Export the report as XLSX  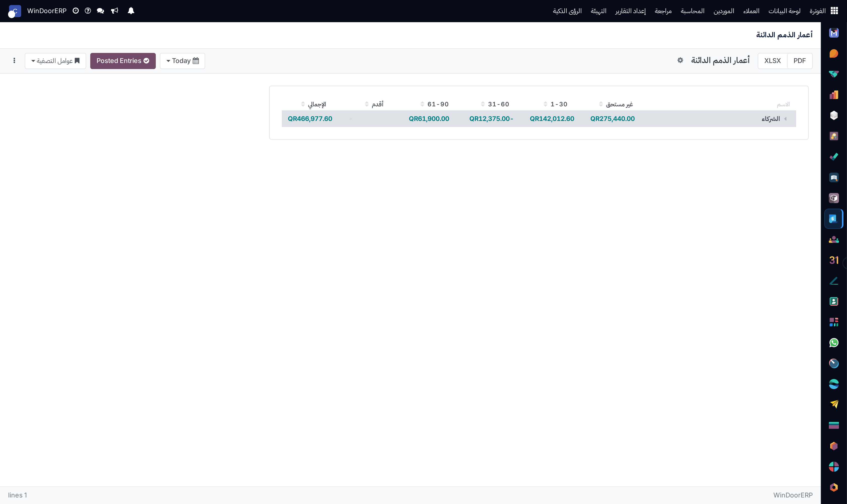click(772, 61)
